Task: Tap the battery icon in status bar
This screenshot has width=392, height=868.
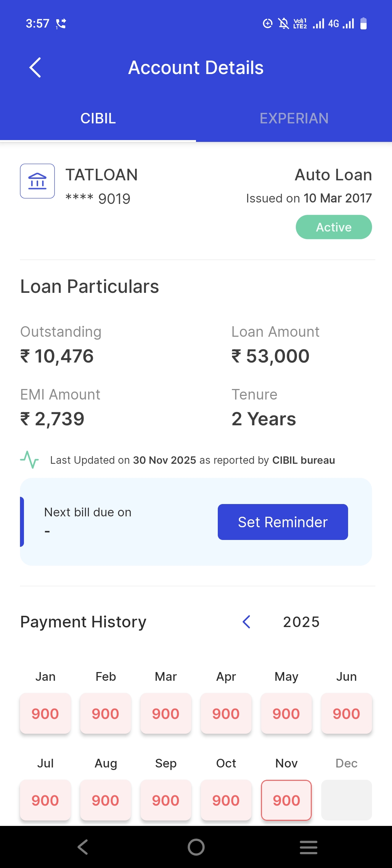Action: (x=363, y=24)
